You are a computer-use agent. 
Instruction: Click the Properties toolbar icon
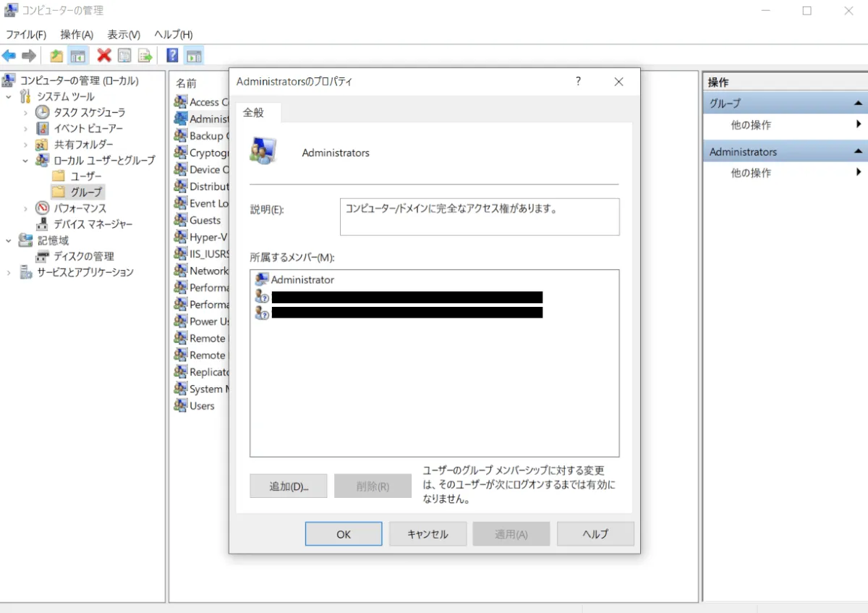tap(124, 56)
